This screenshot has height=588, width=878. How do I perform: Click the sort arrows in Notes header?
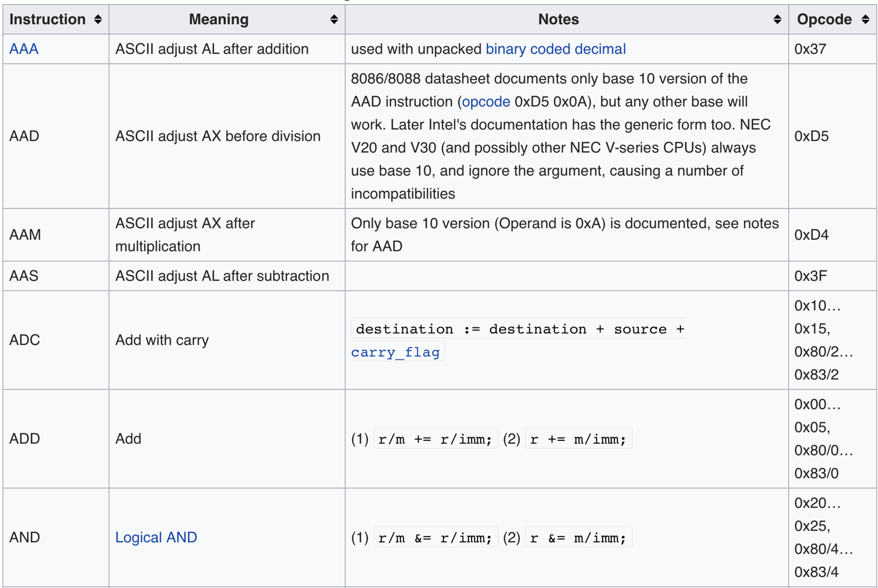click(x=777, y=19)
